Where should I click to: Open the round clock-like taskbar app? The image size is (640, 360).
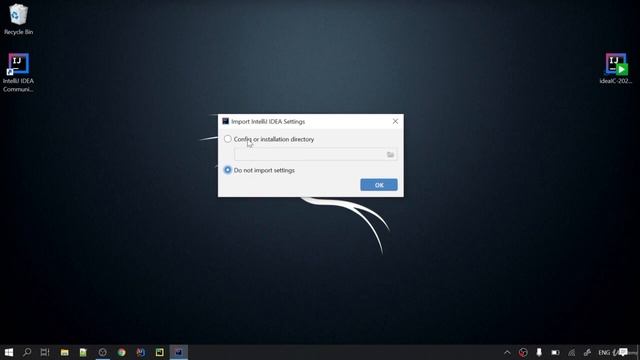coord(102,352)
